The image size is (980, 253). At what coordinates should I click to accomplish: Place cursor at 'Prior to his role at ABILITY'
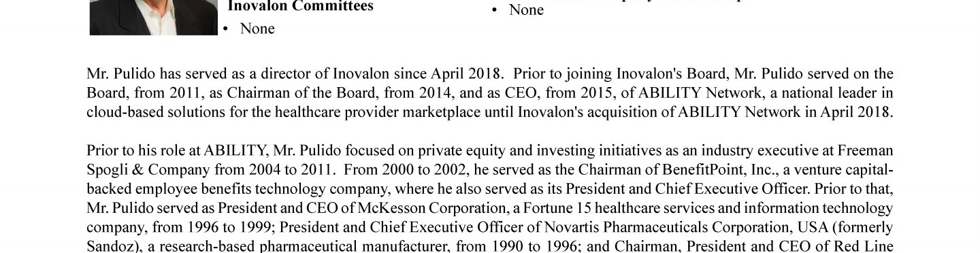(x=87, y=150)
